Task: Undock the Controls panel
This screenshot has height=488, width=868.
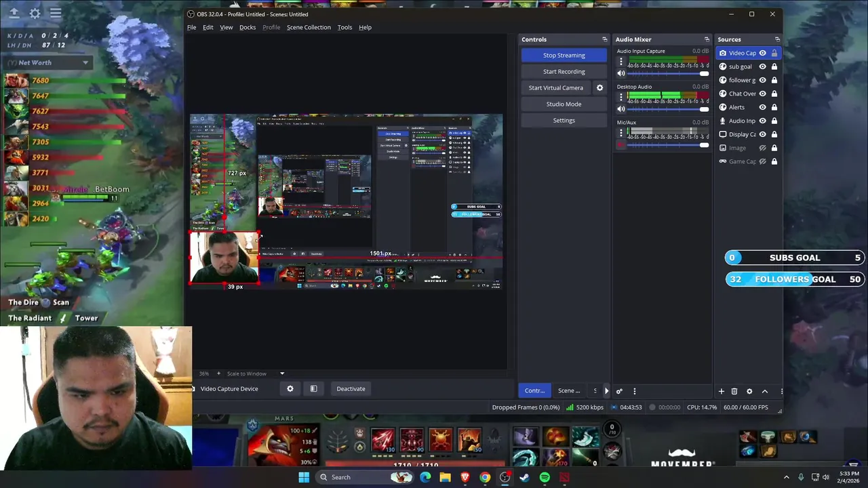Action: coord(605,39)
